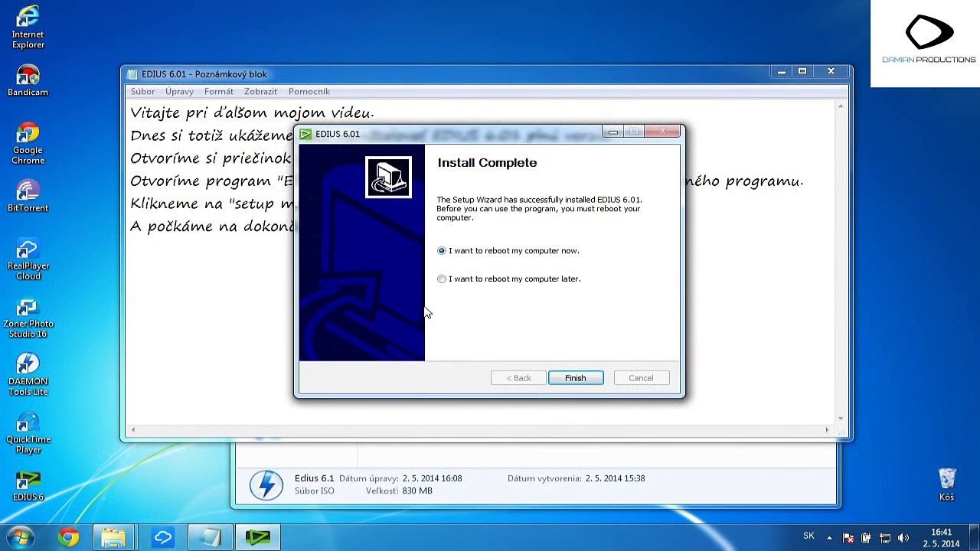
Task: Open the Action Center flag tray icon
Action: [x=848, y=538]
